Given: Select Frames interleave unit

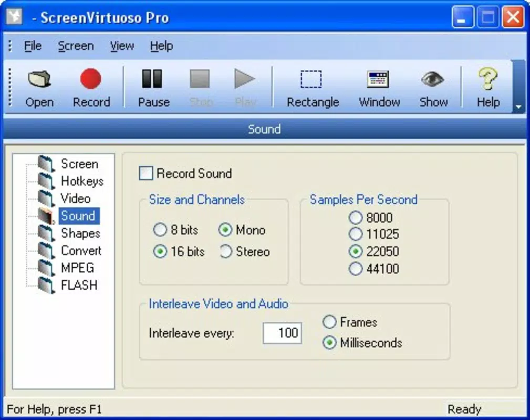Looking at the screenshot, I should click(329, 322).
